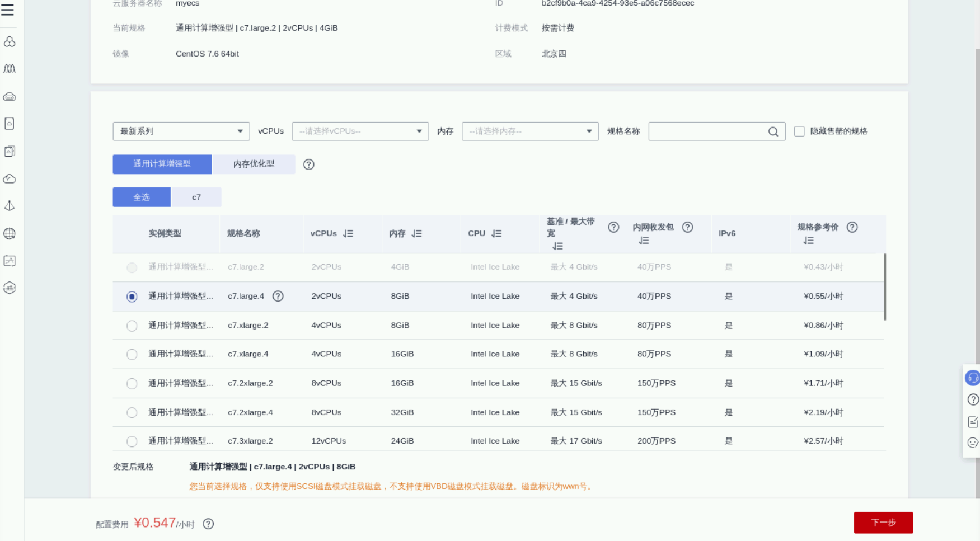The image size is (980, 541).
Task: Click the stacked cloud-documents sidebar icon
Action: click(10, 151)
